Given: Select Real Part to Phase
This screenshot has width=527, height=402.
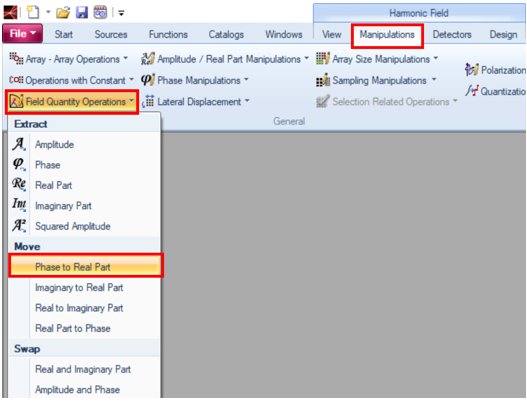Looking at the screenshot, I should click(73, 328).
